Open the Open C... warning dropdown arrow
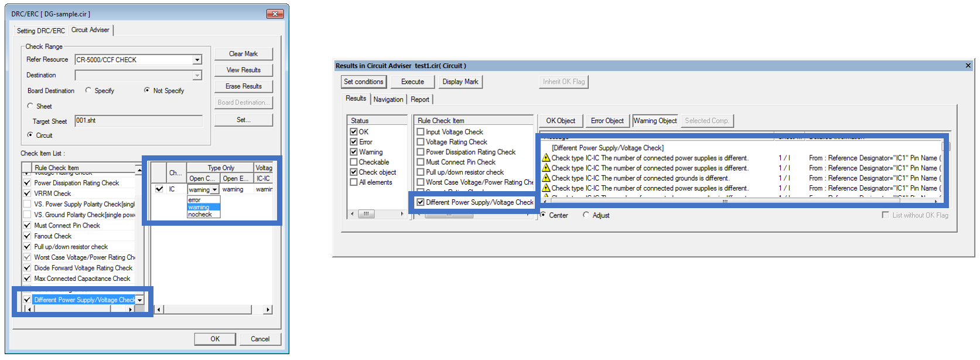The height and width of the screenshot is (360, 980). (215, 189)
